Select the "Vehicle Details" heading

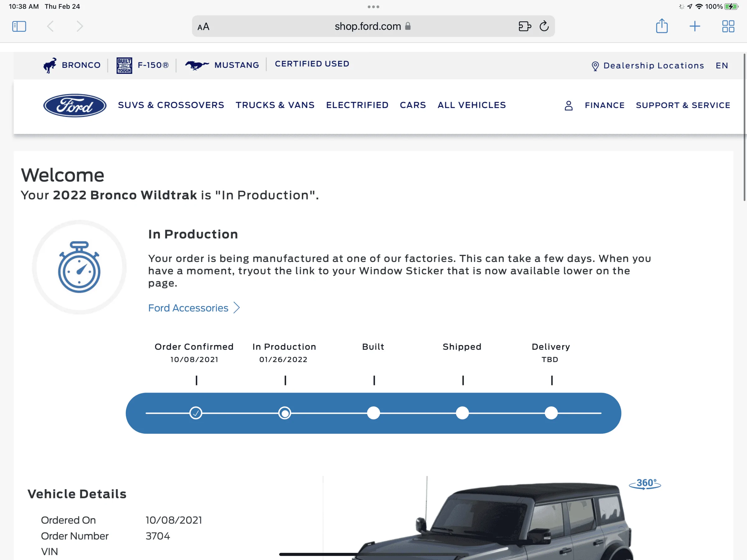(x=77, y=494)
